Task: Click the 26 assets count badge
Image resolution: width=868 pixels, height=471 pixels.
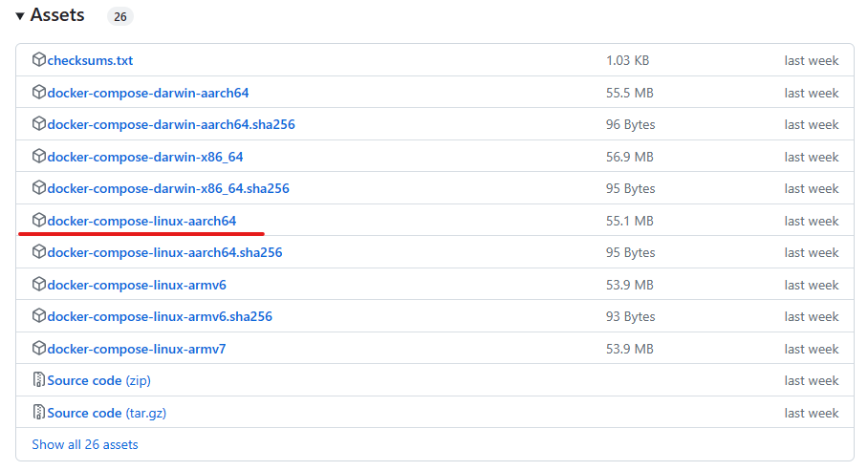Action: [120, 16]
